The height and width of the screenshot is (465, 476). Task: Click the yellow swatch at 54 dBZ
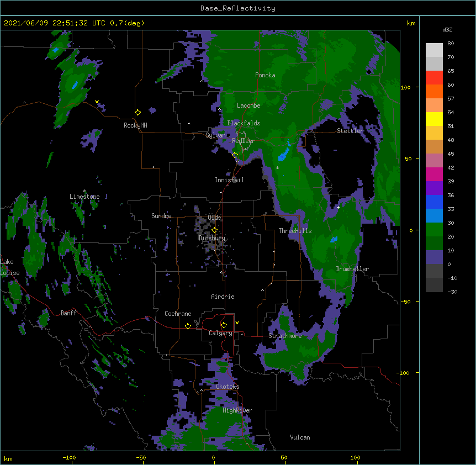(434, 119)
